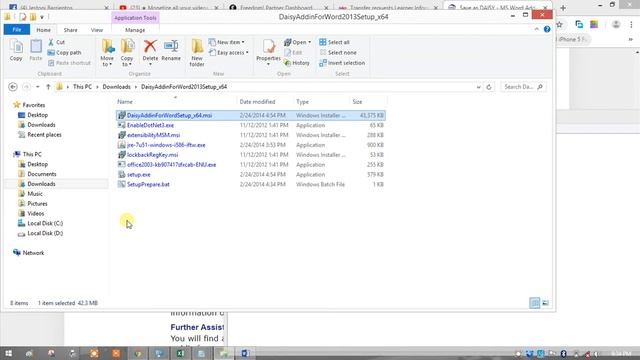The width and height of the screenshot is (640, 360).
Task: Open Local Disk (C:) in navigation pane
Action: tap(40, 223)
